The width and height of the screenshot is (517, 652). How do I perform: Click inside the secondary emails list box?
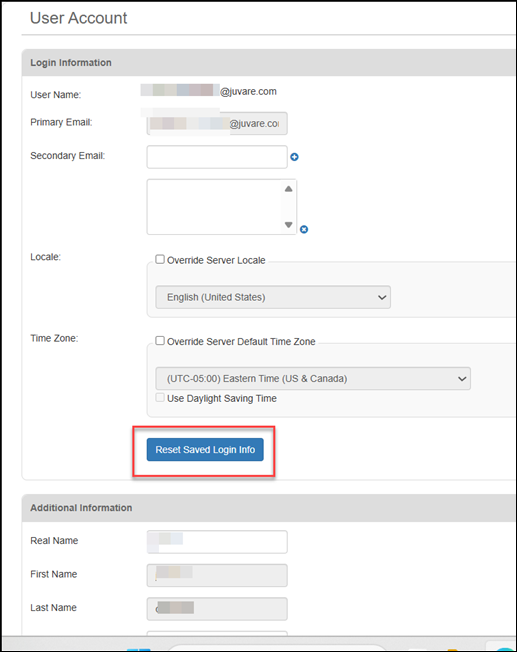click(214, 207)
